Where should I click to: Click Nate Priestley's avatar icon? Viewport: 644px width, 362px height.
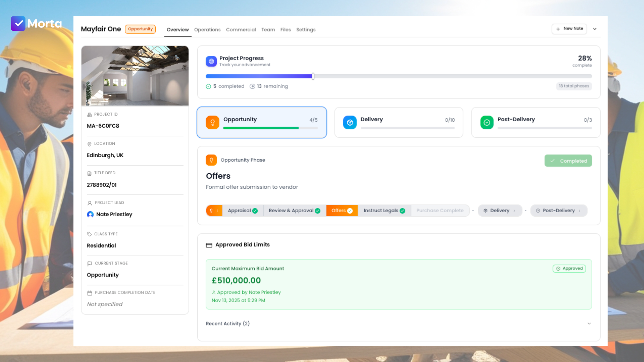(x=90, y=215)
